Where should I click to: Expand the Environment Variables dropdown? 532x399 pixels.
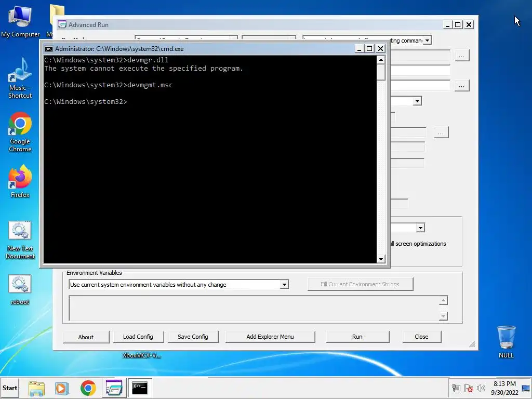[284, 284]
